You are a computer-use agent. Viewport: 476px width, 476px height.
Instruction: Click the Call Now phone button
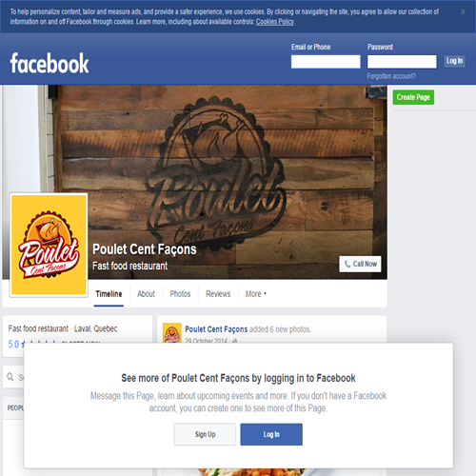360,264
